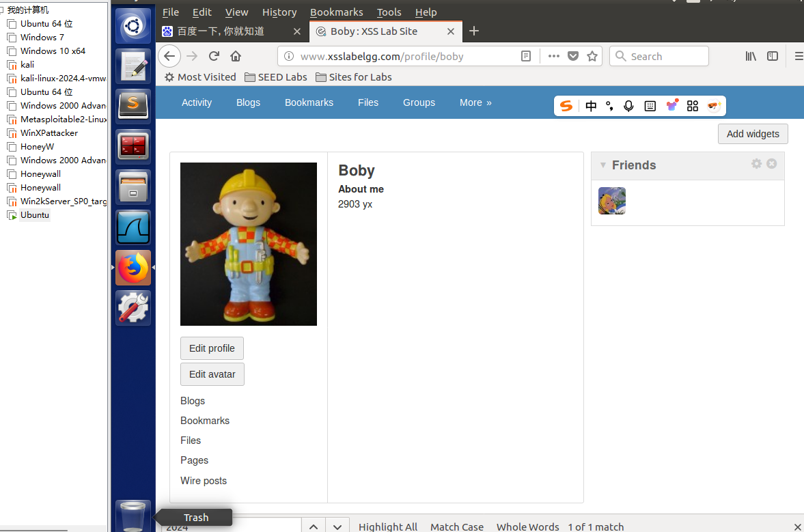This screenshot has height=532, width=804.
Task: Open page actions three-dot menu
Action: tap(554, 57)
